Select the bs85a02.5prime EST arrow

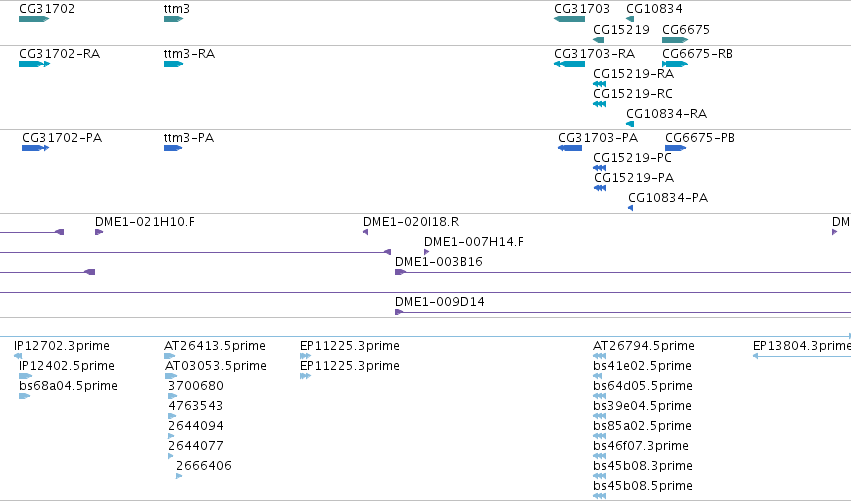600,436
